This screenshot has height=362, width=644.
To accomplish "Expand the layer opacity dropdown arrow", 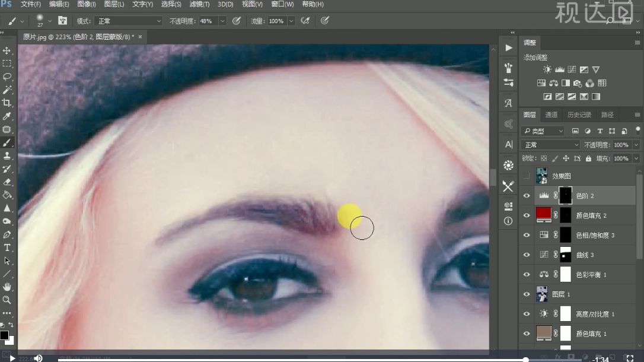I will (636, 145).
